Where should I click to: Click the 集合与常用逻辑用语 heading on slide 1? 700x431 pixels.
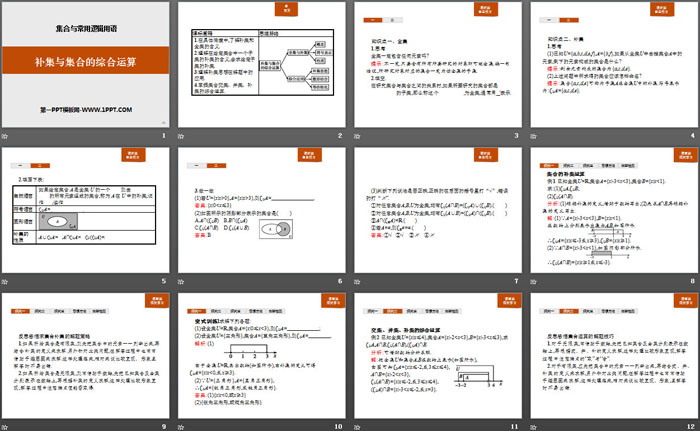(86, 29)
